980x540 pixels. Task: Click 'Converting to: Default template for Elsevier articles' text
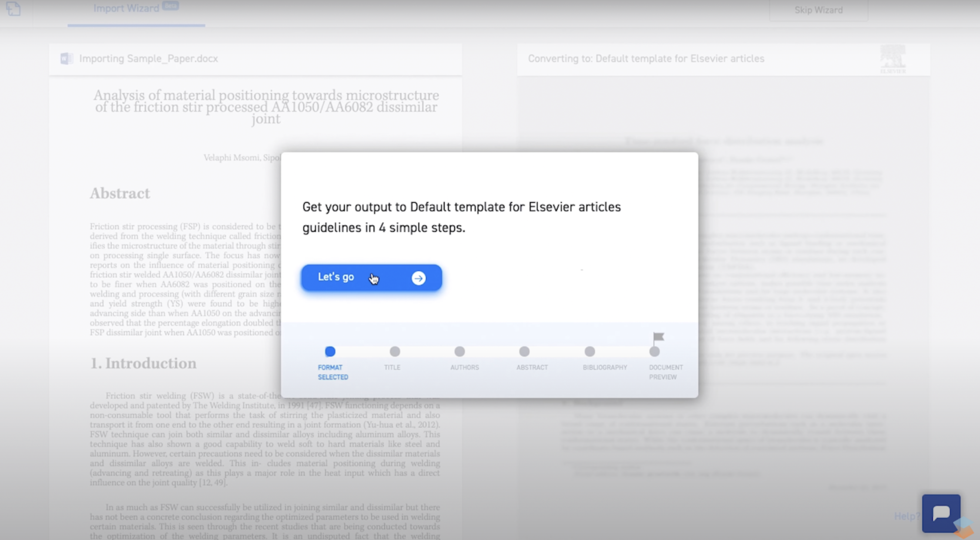tap(646, 59)
